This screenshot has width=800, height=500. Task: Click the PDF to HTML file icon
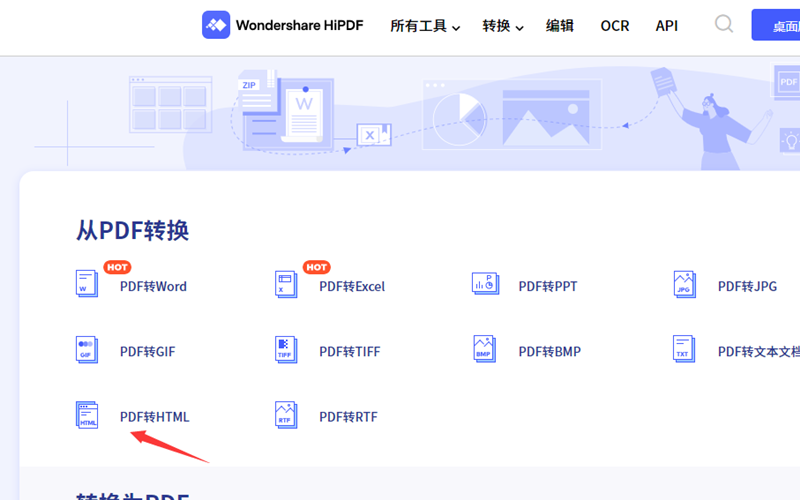pos(88,416)
